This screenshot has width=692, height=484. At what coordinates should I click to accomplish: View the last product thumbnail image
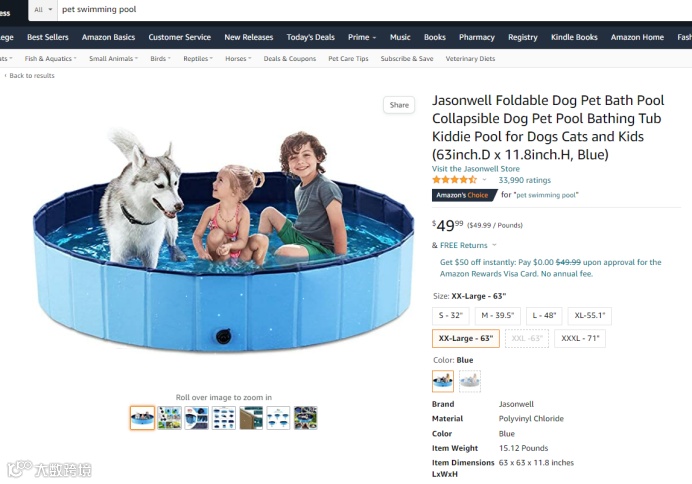(305, 418)
